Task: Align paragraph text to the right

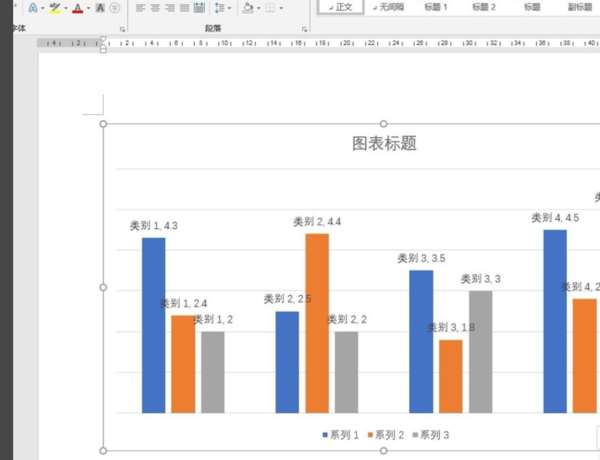Action: [170, 8]
